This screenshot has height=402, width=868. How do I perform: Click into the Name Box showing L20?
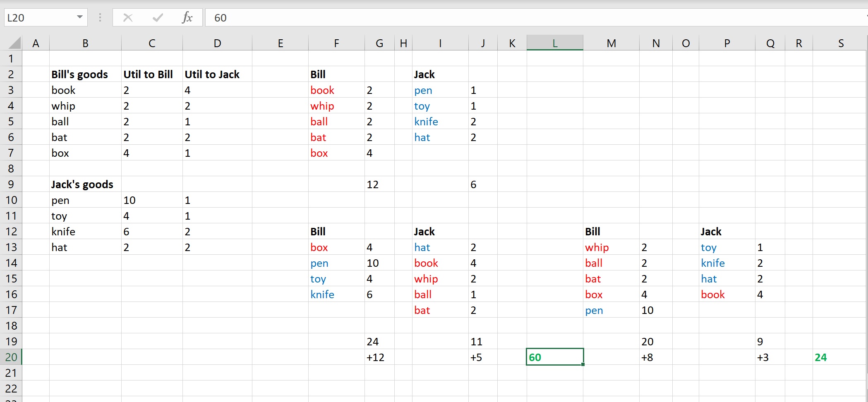39,18
